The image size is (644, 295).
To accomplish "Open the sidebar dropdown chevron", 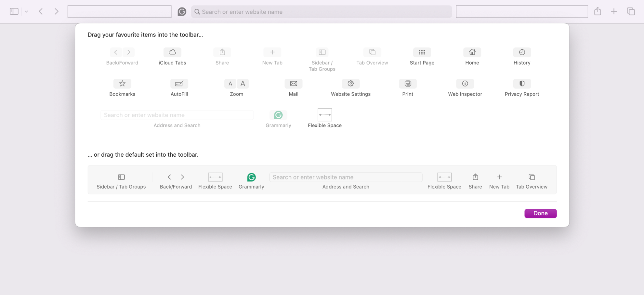I will click(26, 11).
